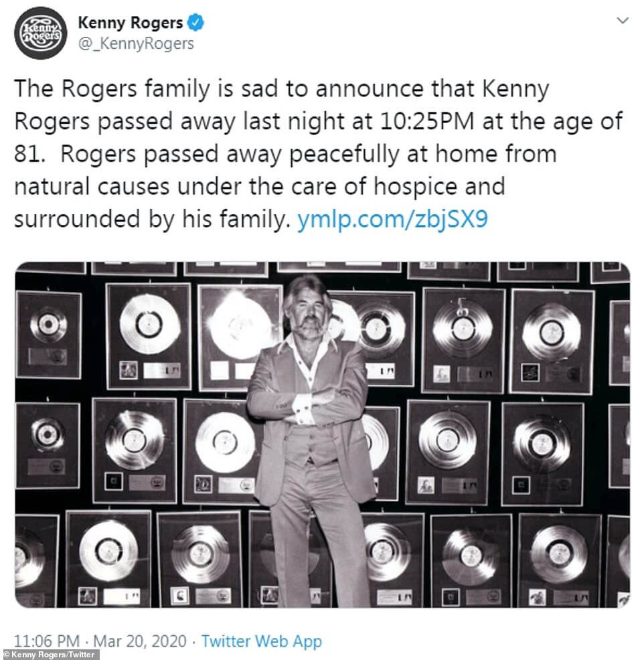The width and height of the screenshot is (644, 660).
Task: Open the Kenny Rogers profile avatar logo
Action: tap(40, 33)
